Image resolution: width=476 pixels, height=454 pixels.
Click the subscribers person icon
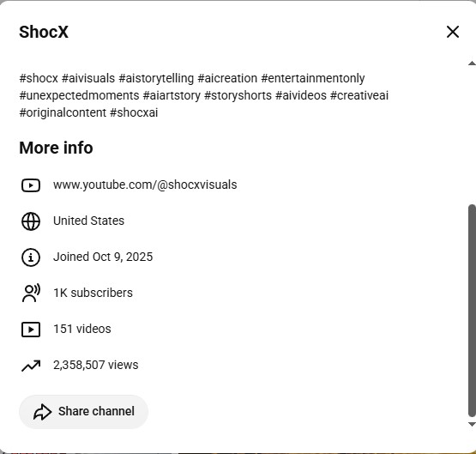pyautogui.click(x=31, y=293)
